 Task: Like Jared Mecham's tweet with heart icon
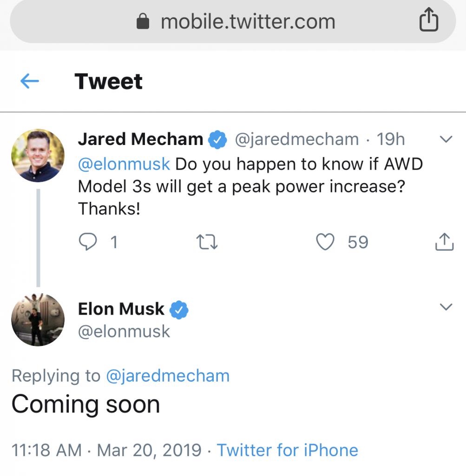point(325,242)
